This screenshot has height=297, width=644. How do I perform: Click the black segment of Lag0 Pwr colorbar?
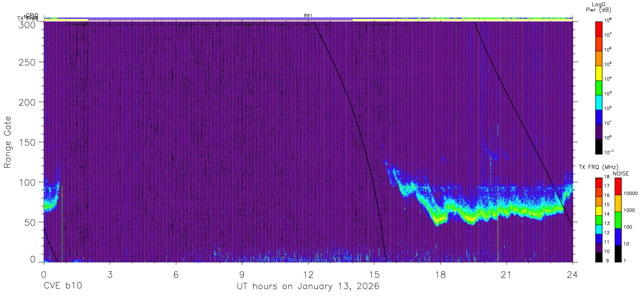(x=599, y=146)
